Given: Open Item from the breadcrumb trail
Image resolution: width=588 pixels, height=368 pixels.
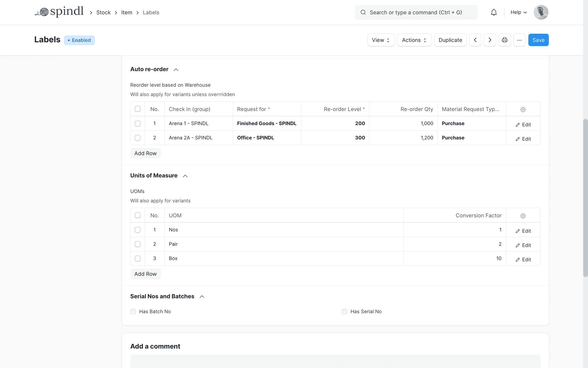Looking at the screenshot, I should (x=127, y=12).
